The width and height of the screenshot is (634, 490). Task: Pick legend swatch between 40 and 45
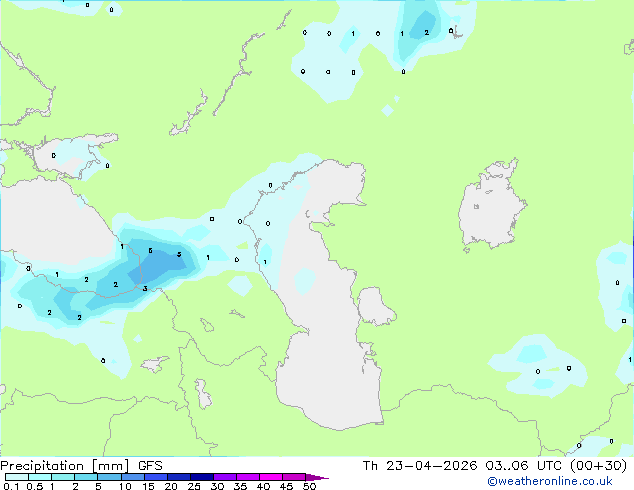point(271,477)
